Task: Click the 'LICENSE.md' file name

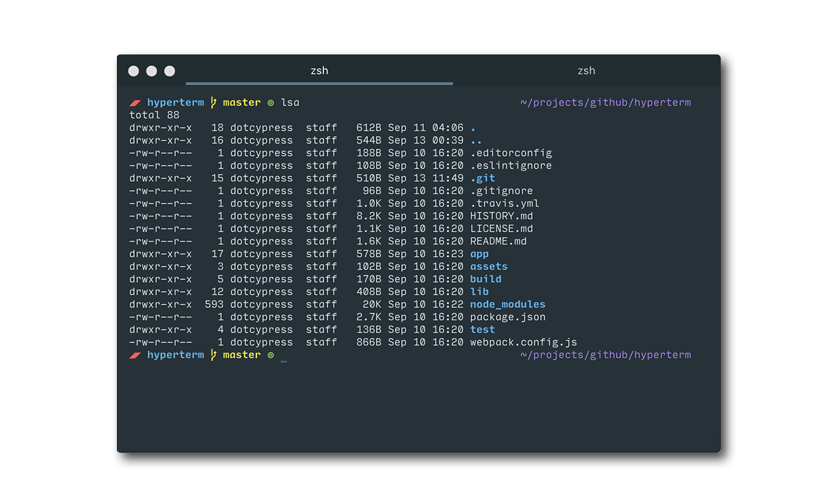Action: tap(502, 228)
